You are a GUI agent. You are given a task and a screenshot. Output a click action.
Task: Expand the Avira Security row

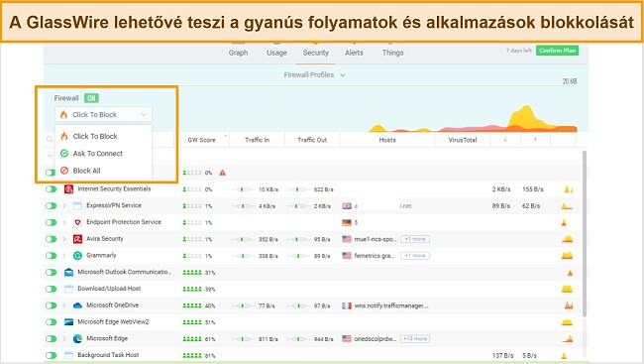(64, 239)
